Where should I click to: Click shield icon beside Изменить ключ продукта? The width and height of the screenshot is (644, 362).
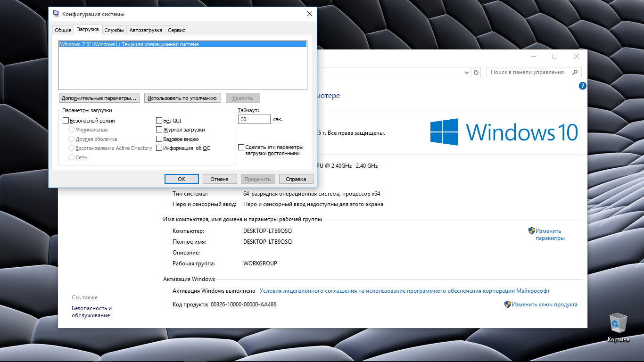point(508,304)
